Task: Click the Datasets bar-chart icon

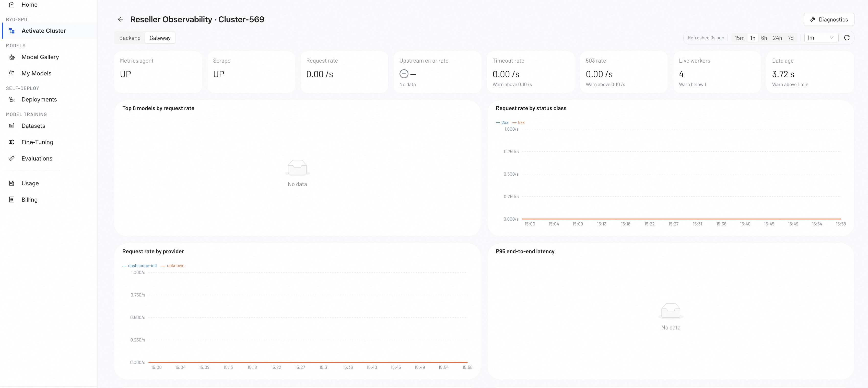Action: click(x=12, y=126)
